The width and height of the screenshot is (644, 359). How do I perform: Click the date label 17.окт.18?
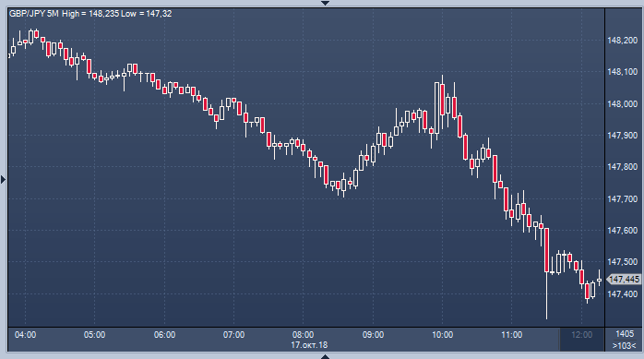coord(309,345)
